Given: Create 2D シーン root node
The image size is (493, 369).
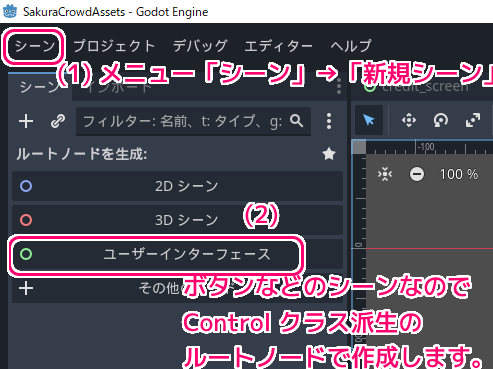Looking at the screenshot, I should click(178, 186).
